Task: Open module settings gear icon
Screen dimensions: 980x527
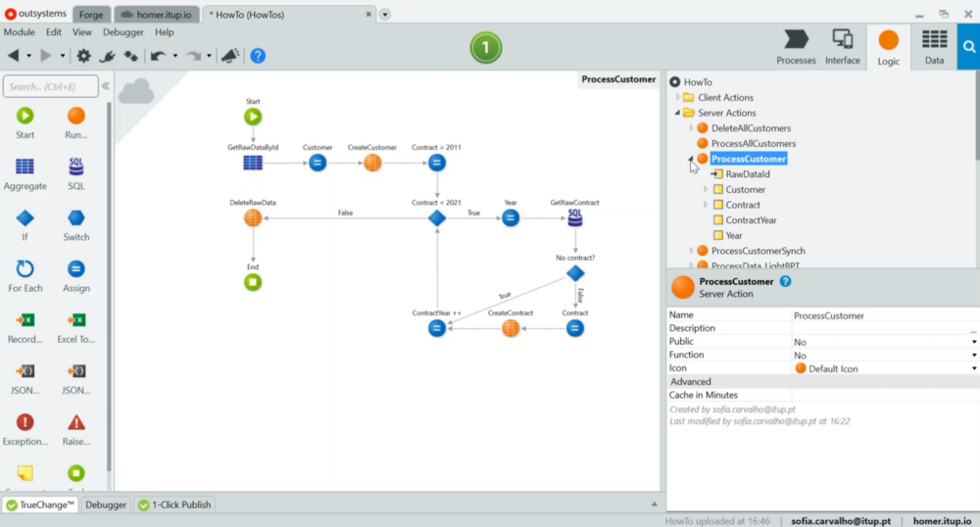Action: [x=83, y=56]
